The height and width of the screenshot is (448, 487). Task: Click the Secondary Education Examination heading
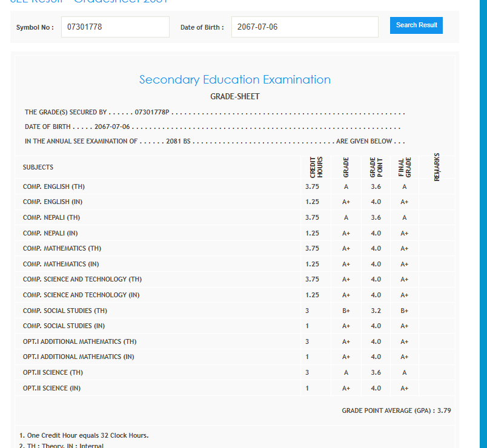pos(234,80)
